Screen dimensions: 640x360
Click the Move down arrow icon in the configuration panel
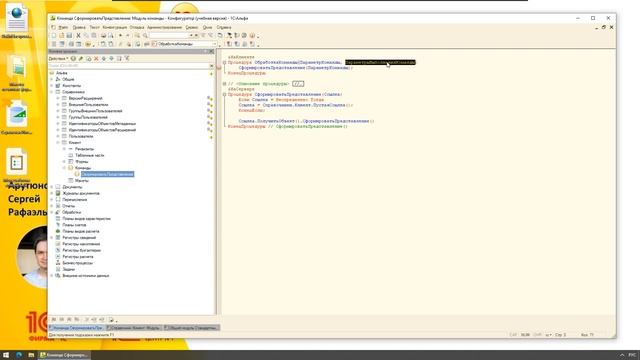[x=111, y=59]
